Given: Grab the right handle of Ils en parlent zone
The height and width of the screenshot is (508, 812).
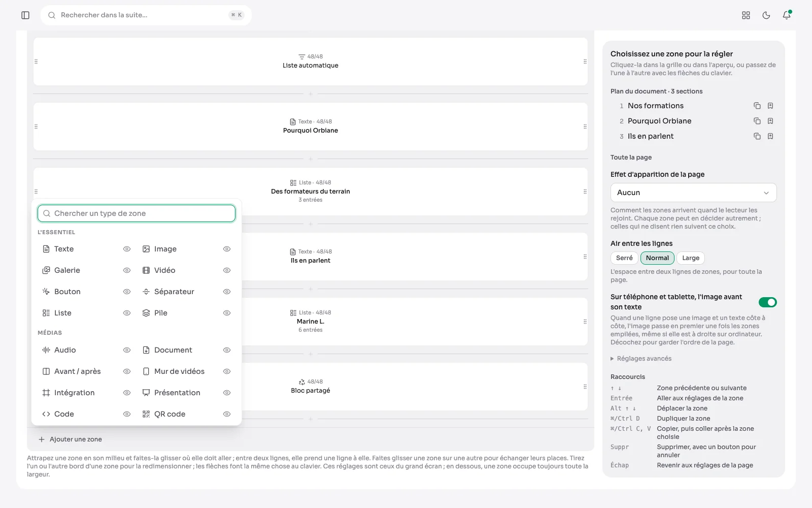Looking at the screenshot, I should pyautogui.click(x=585, y=257).
